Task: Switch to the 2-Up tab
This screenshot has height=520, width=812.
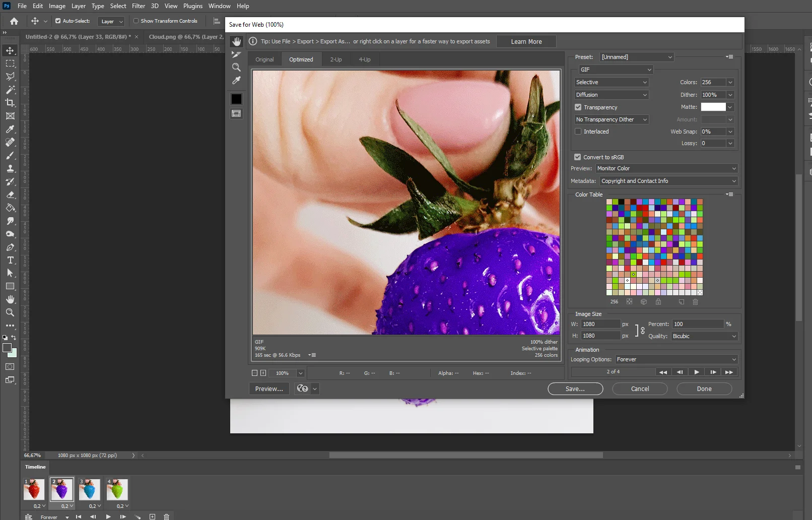Action: pos(336,59)
